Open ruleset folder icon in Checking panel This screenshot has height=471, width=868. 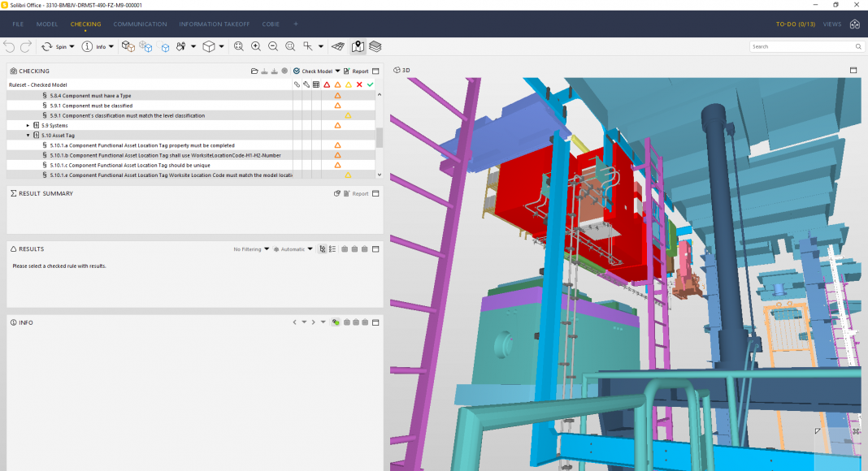tap(254, 71)
